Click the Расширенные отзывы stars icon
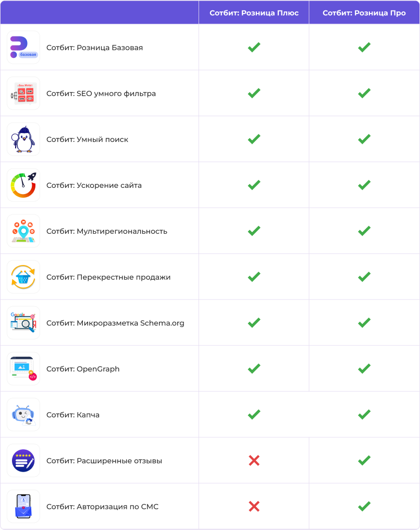 coord(23,461)
